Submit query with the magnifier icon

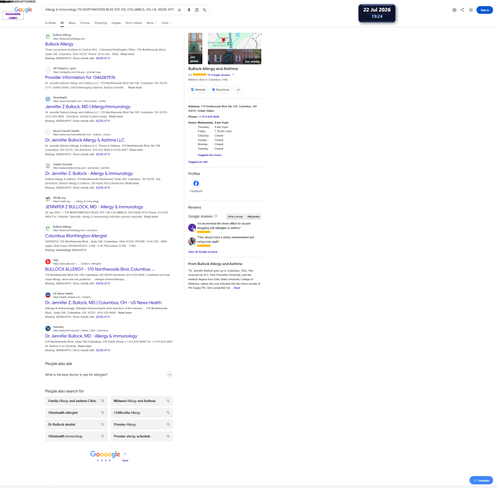204,10
